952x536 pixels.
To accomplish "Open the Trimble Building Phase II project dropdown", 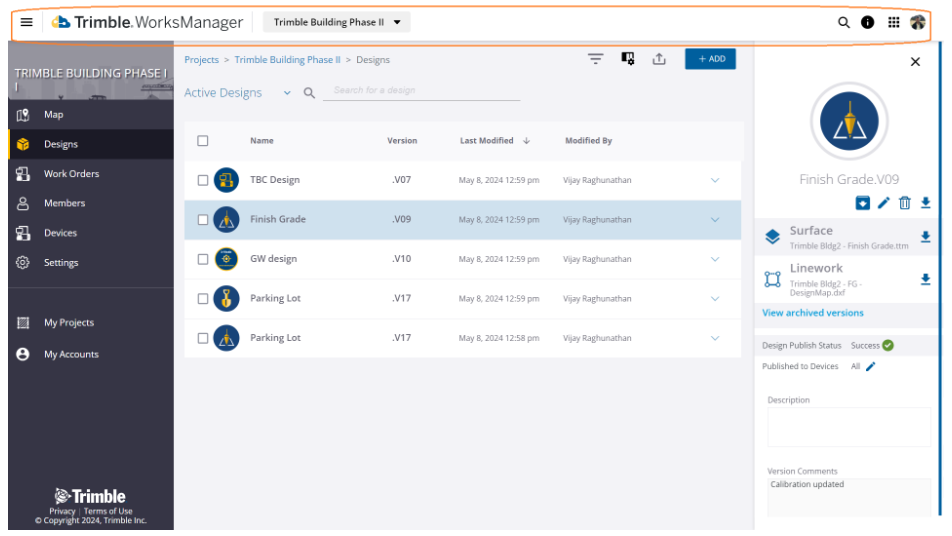I will (337, 22).
